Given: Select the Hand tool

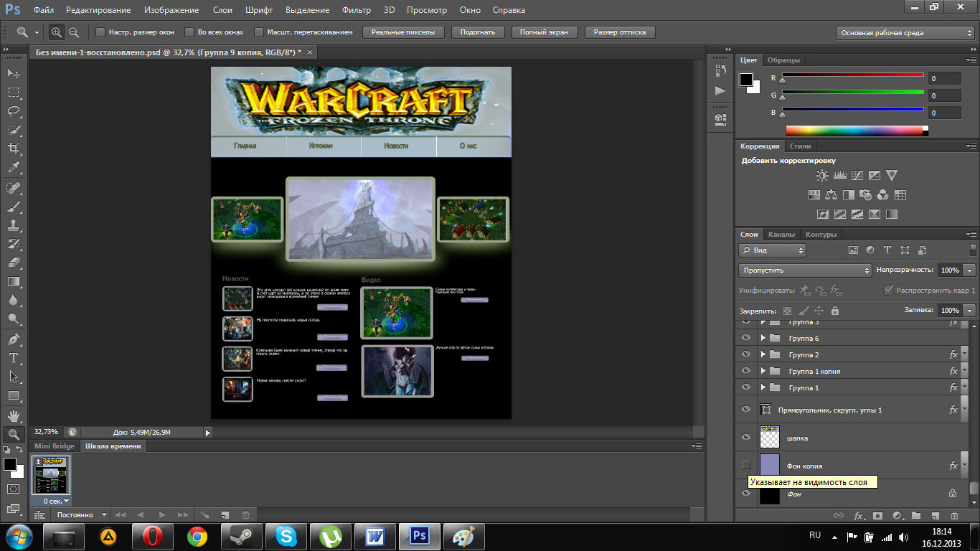Looking at the screenshot, I should click(14, 415).
